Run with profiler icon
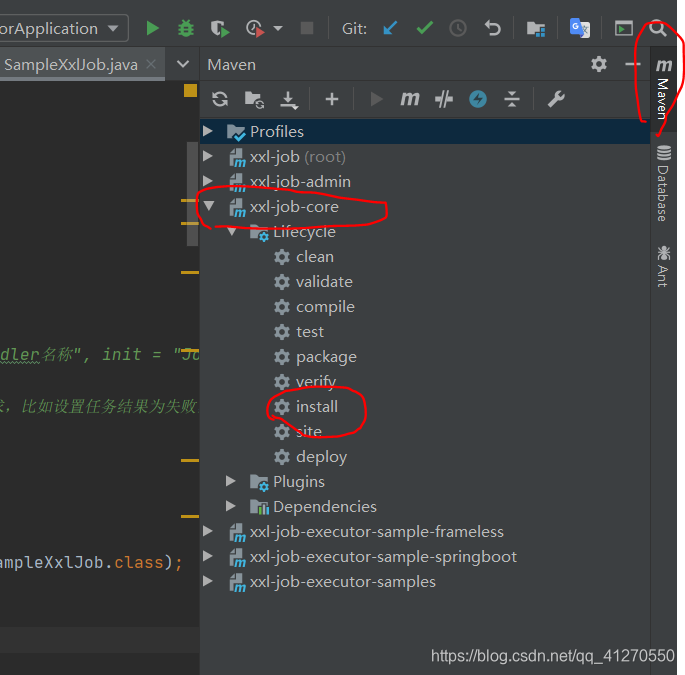Image resolution: width=685 pixels, height=675 pixels. (x=255, y=29)
